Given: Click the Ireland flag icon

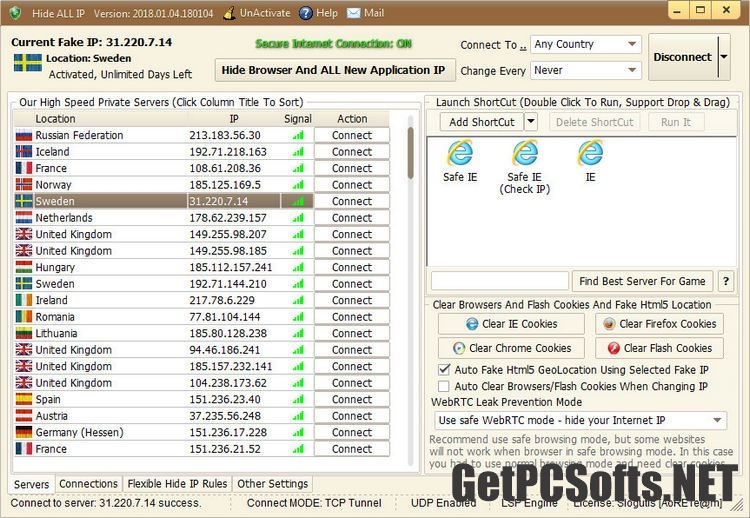Looking at the screenshot, I should 24,300.
